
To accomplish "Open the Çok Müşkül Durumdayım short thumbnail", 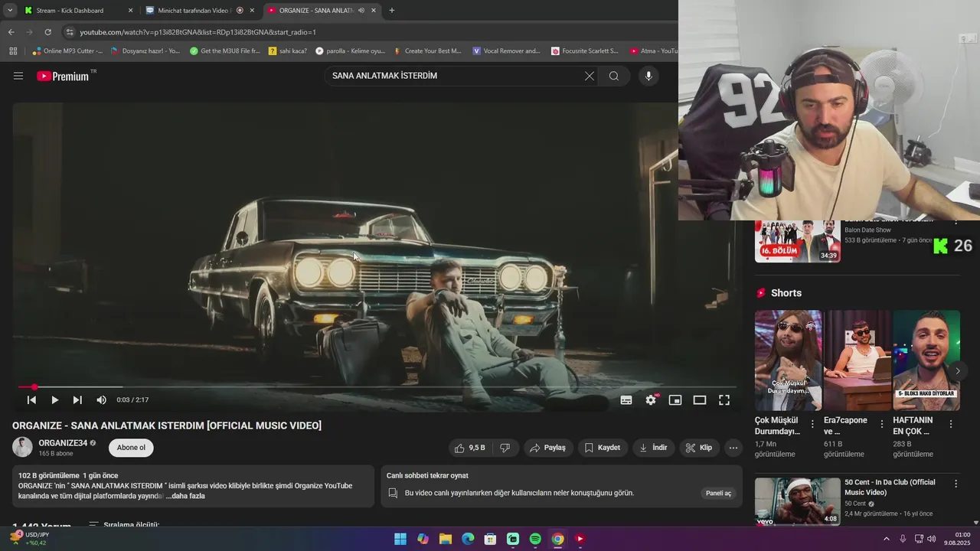I will click(x=788, y=360).
